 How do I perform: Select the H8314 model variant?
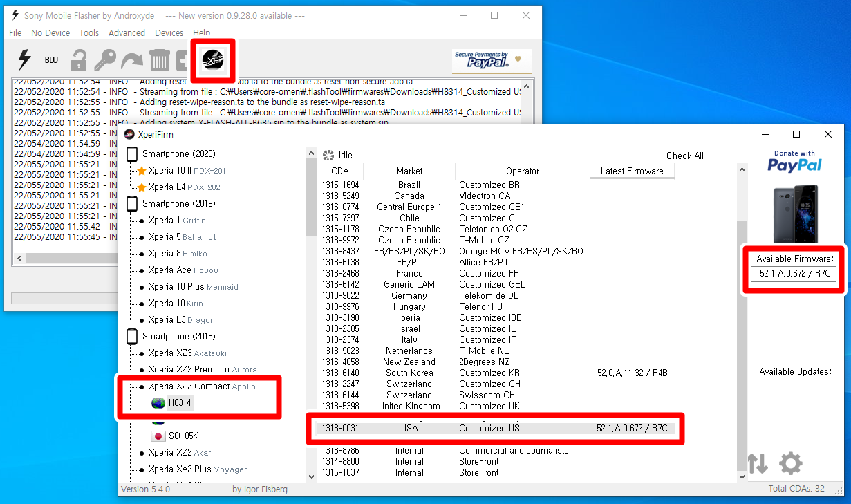(x=180, y=403)
